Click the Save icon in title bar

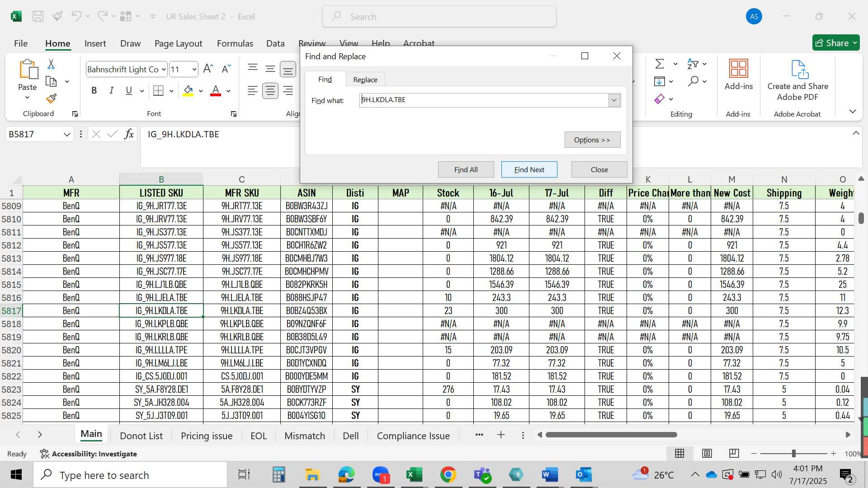[38, 17]
